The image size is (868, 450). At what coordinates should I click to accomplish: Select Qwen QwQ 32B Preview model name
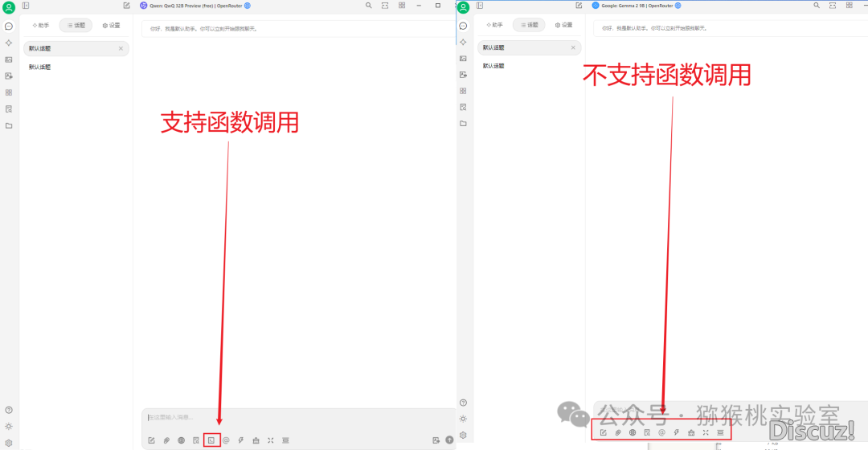(196, 6)
